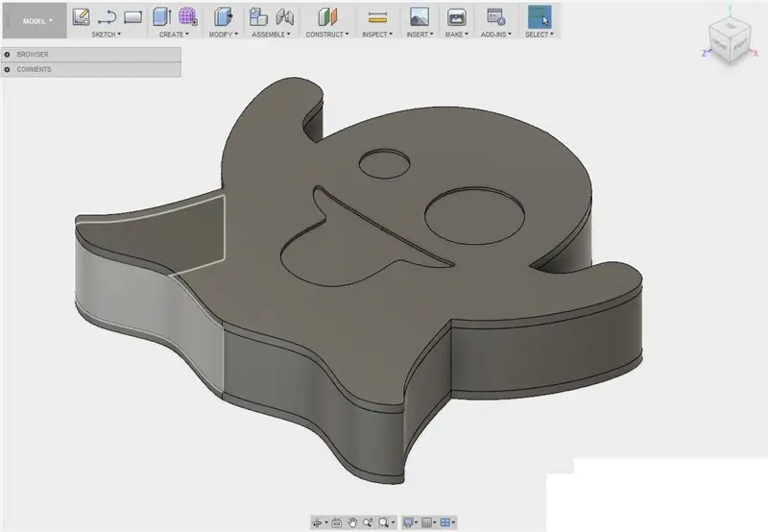Image resolution: width=768 pixels, height=532 pixels.
Task: Click the Joint tool icon
Action: tap(284, 17)
